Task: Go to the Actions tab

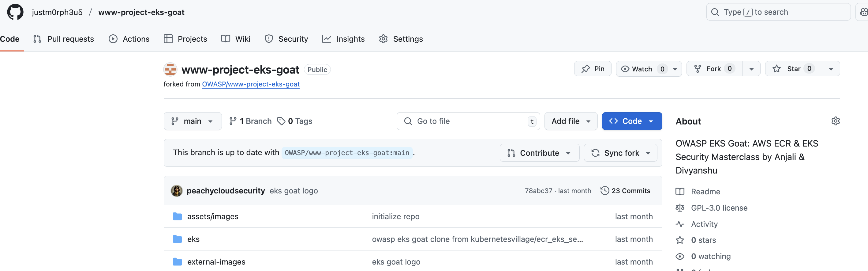Action: click(129, 39)
